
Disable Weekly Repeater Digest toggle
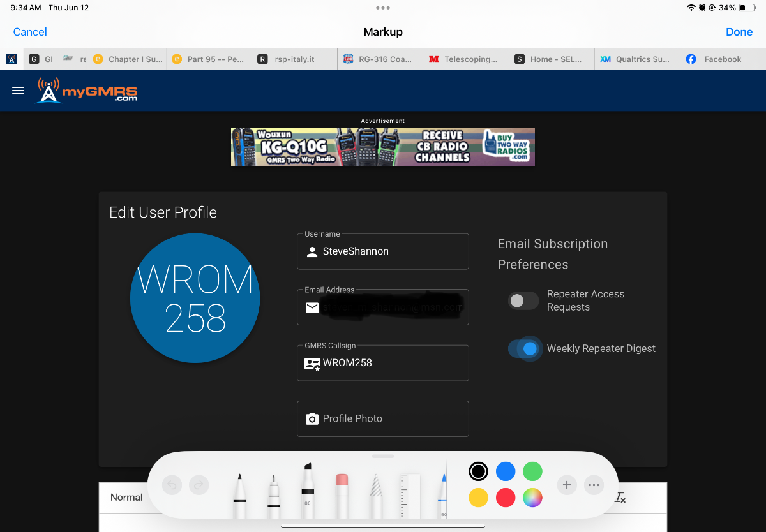pyautogui.click(x=523, y=349)
